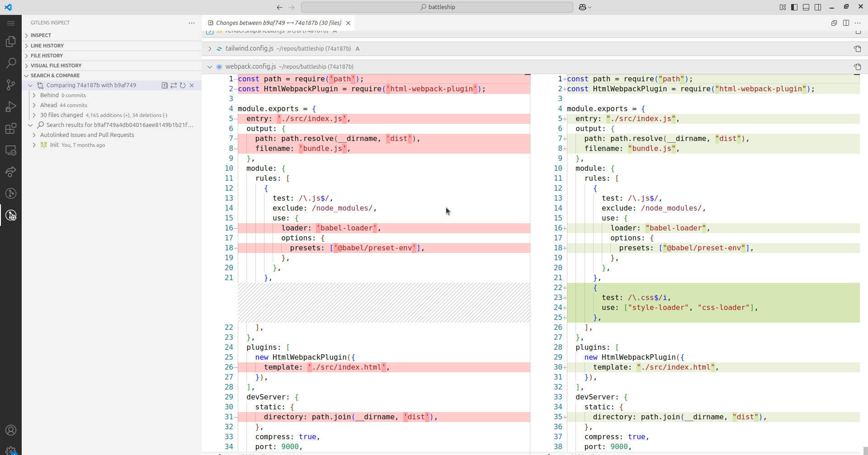Viewport: 868px width, 455px height.
Task: Select the 'Changes between b9af749' tab
Action: pyautogui.click(x=278, y=23)
